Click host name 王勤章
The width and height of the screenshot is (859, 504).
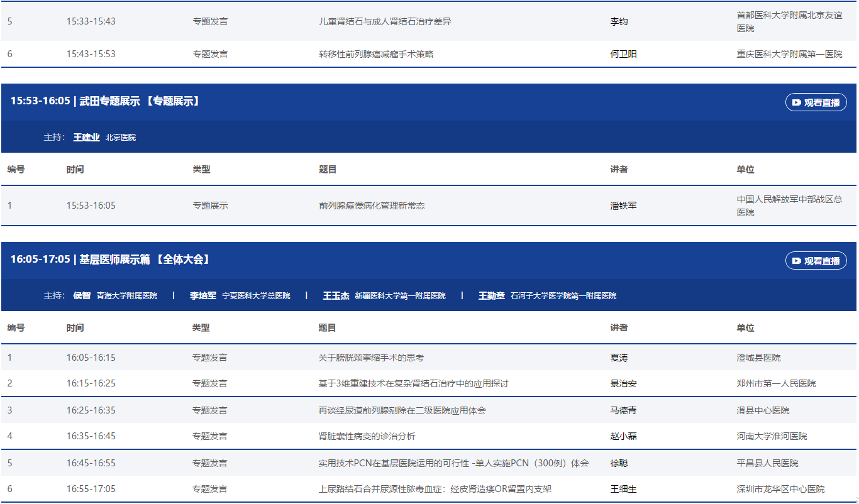click(491, 295)
